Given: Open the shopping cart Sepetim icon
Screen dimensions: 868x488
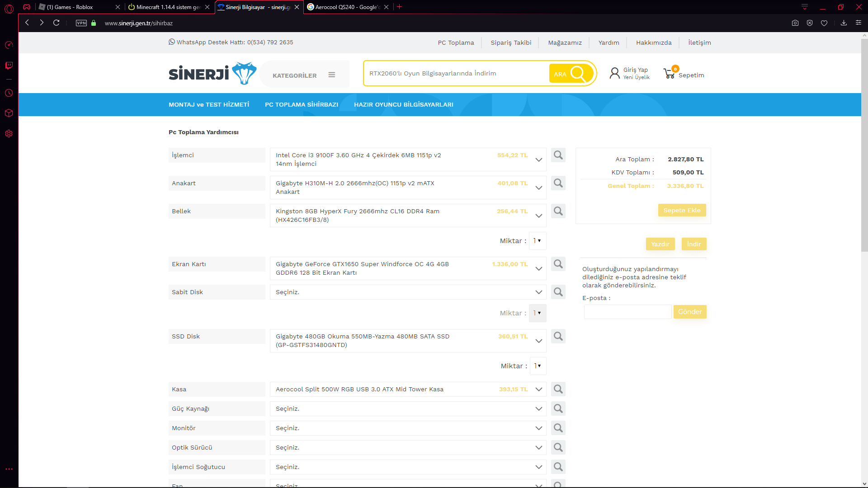Looking at the screenshot, I should (669, 74).
